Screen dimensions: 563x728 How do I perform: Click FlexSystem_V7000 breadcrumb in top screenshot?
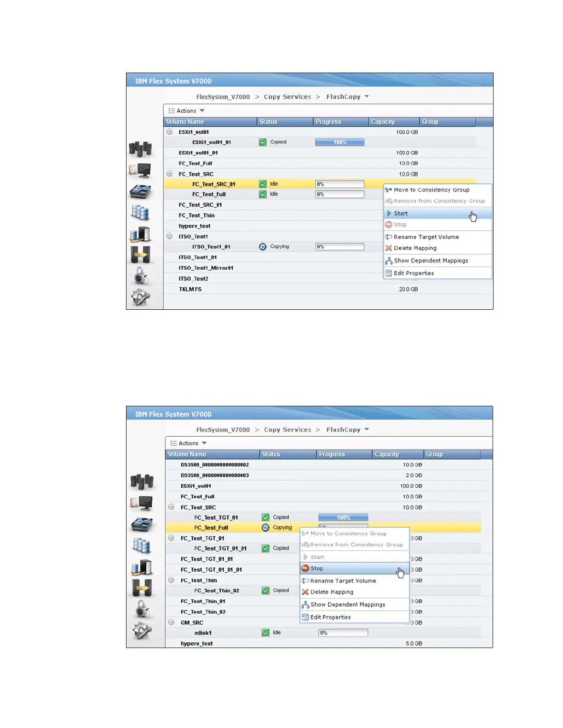click(223, 97)
